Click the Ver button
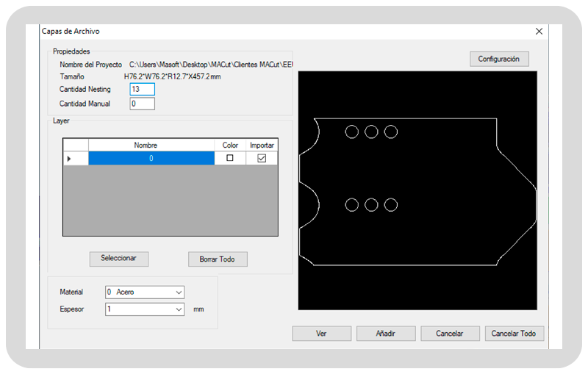 321,334
